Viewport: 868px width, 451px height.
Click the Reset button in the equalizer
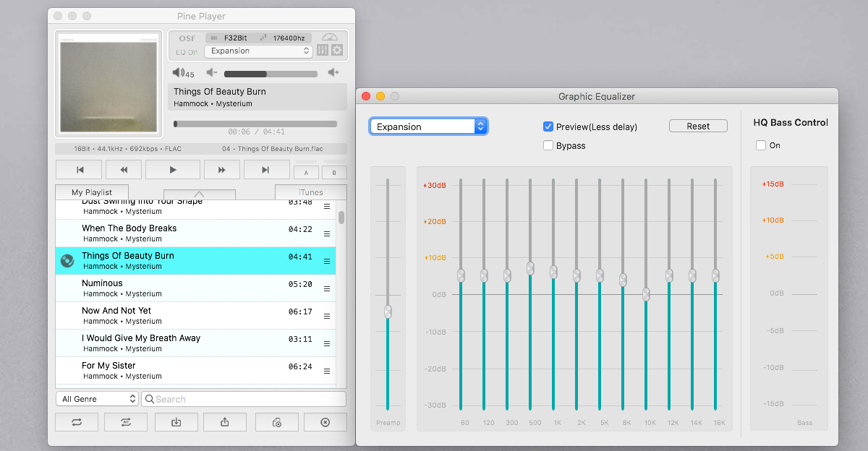click(698, 126)
